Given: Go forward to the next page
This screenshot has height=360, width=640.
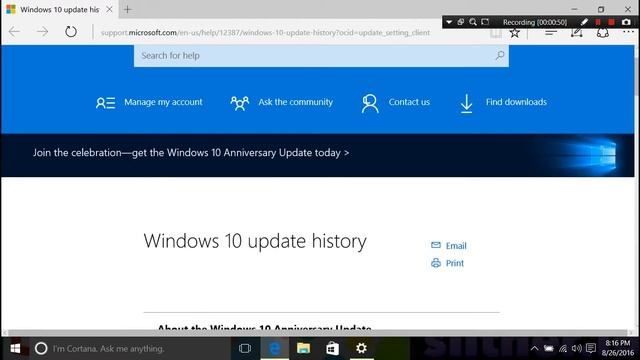Looking at the screenshot, I should coord(42,31).
